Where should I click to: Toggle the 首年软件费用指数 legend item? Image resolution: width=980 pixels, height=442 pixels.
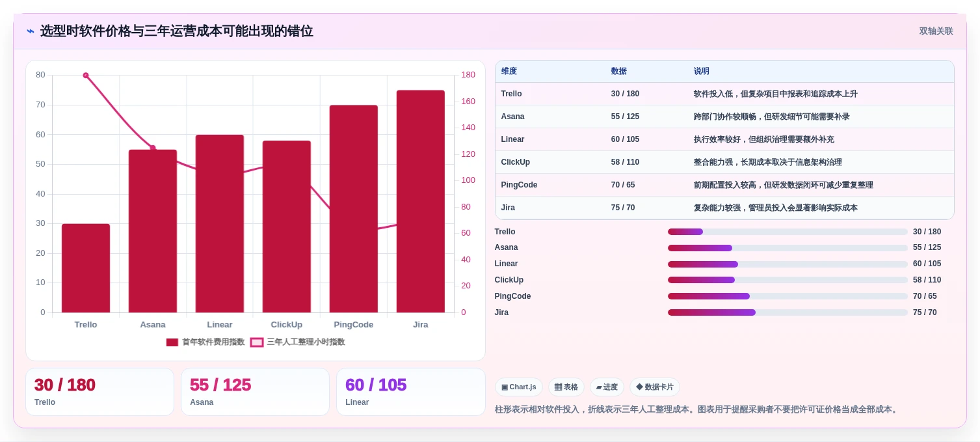pos(205,342)
